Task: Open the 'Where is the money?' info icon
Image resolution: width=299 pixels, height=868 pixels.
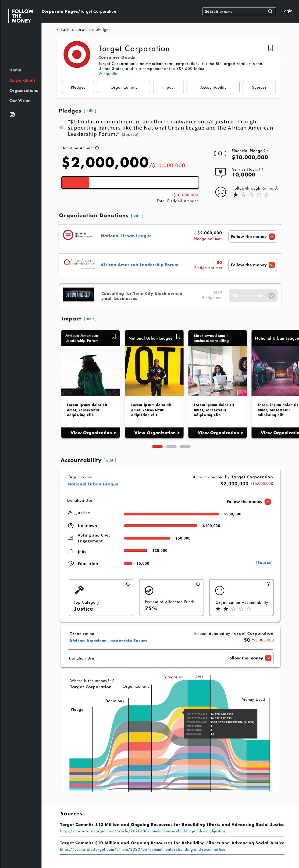Action: pos(112,681)
